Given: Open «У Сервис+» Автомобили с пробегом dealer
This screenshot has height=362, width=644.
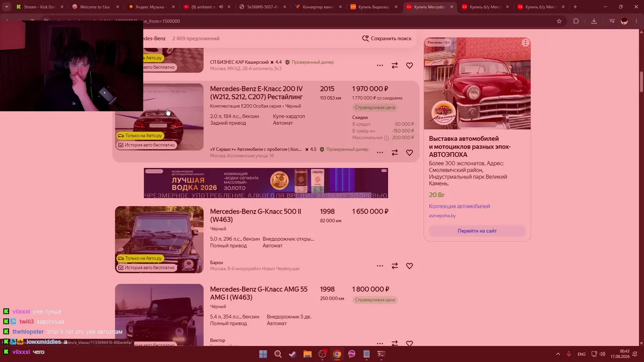Looking at the screenshot, I should [x=256, y=149].
